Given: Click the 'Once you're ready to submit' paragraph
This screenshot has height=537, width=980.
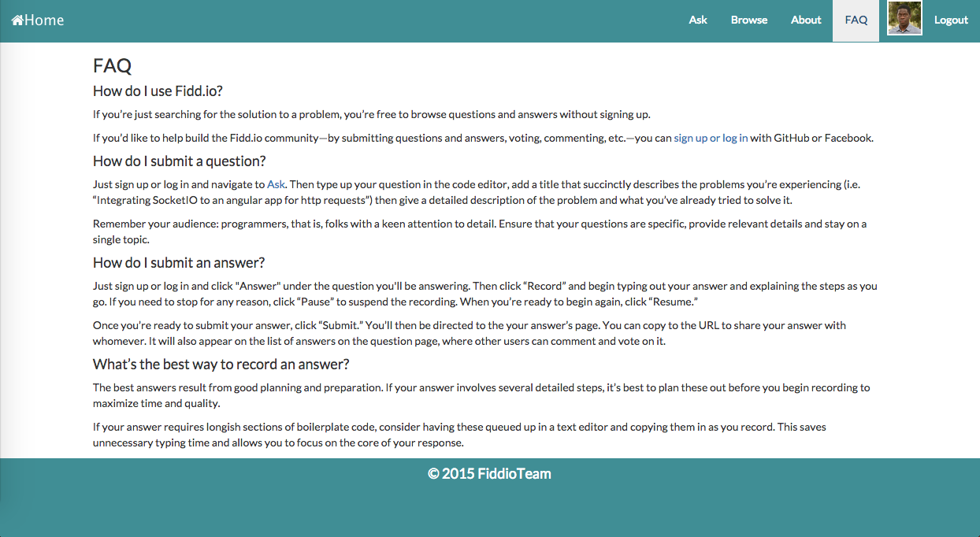Looking at the screenshot, I should 470,333.
